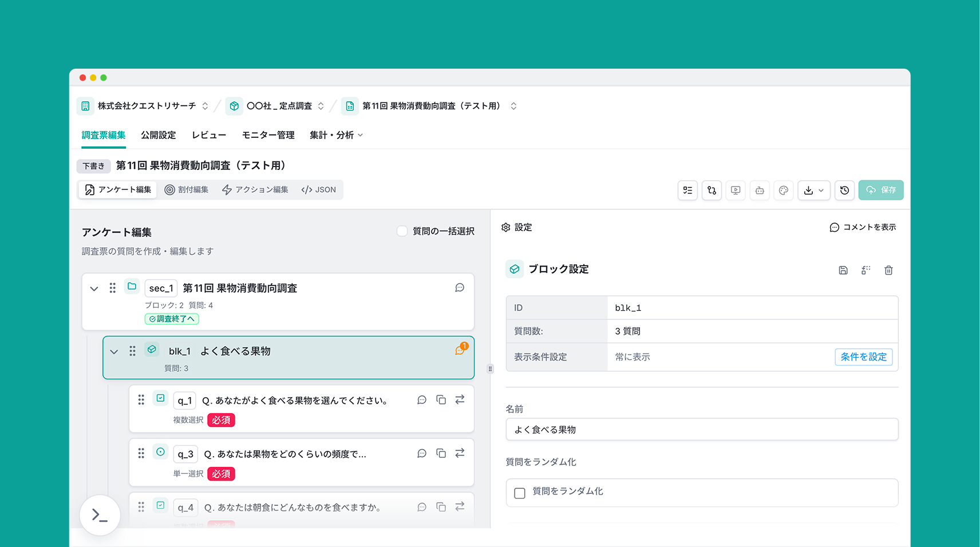Click the 調査終了へ tag

(x=172, y=319)
